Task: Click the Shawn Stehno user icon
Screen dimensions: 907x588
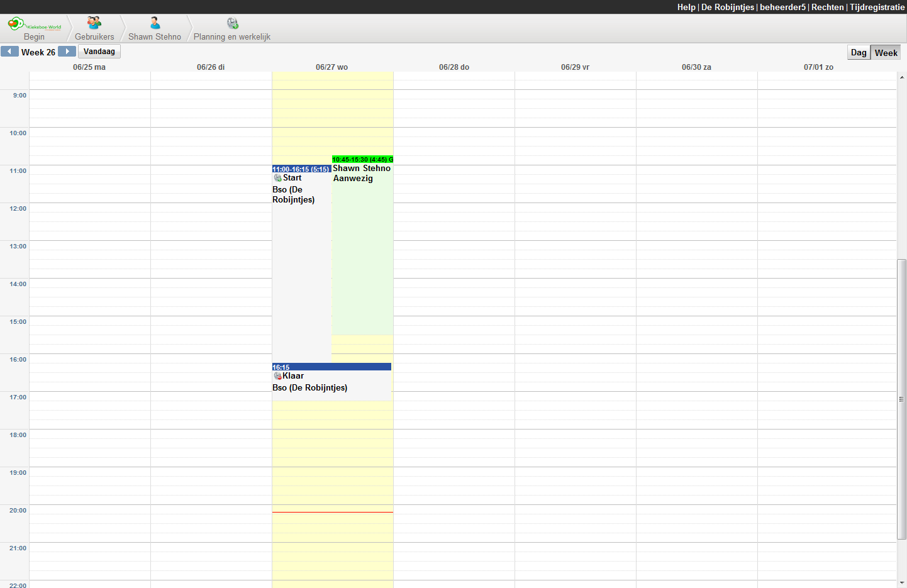Action: (155, 23)
